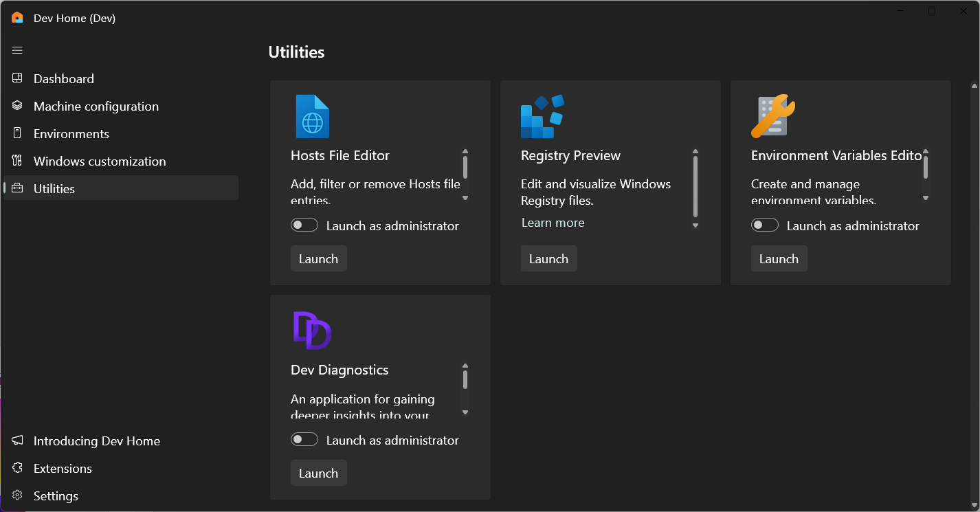Select the Utilities nav item
This screenshot has width=980, height=512.
click(x=121, y=188)
